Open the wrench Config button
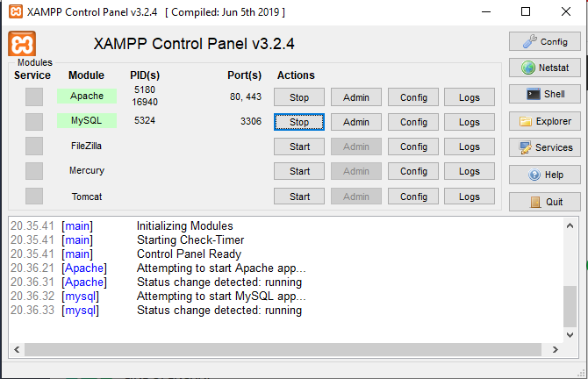The height and width of the screenshot is (379, 588). point(544,41)
